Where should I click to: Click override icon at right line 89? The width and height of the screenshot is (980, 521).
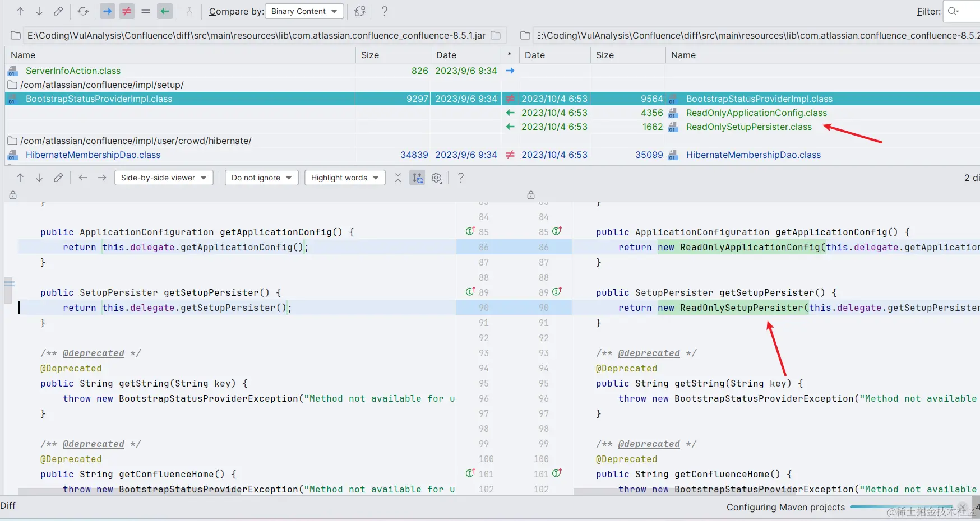click(x=557, y=291)
